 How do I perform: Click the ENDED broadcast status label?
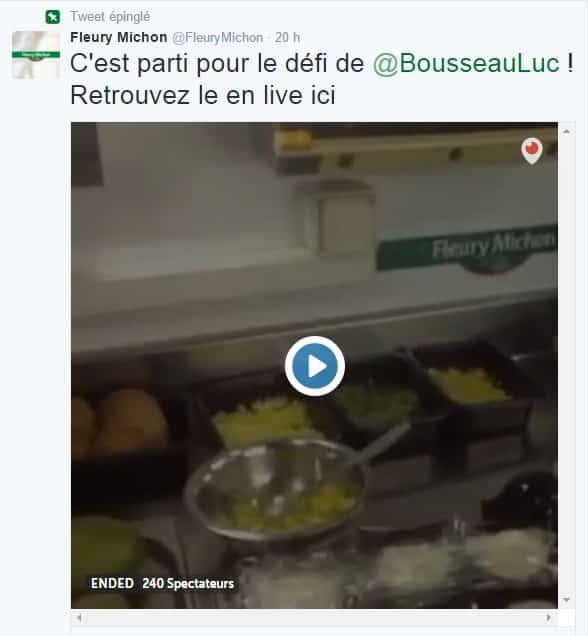[x=112, y=583]
